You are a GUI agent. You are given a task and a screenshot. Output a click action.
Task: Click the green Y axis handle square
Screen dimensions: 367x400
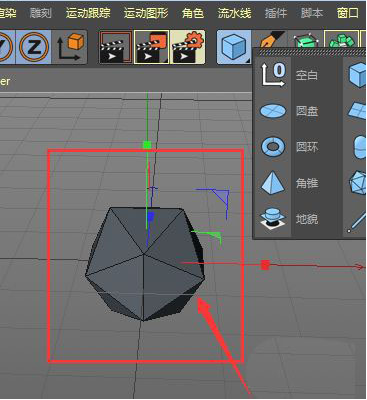147,145
